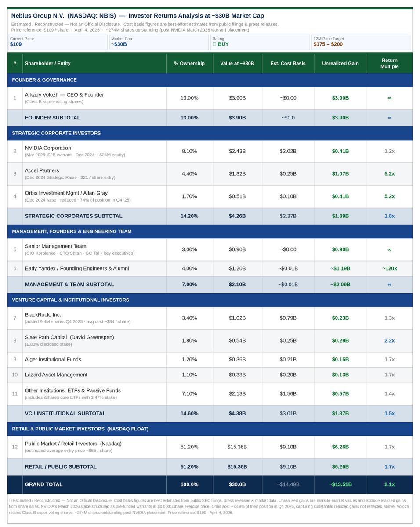Click 'Early Yandex / Founding Engineers & Alumni' name

point(77,268)
